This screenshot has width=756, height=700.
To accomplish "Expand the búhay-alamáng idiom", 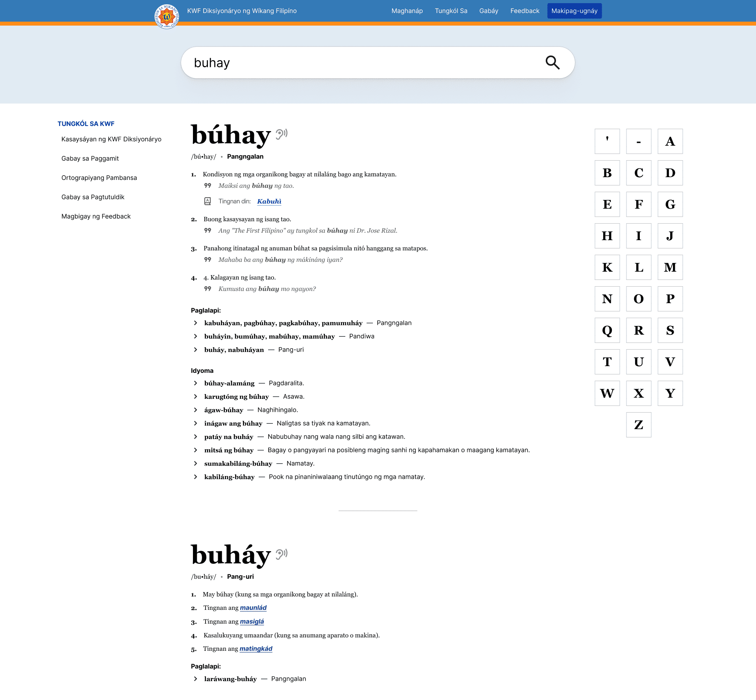I will pos(196,383).
